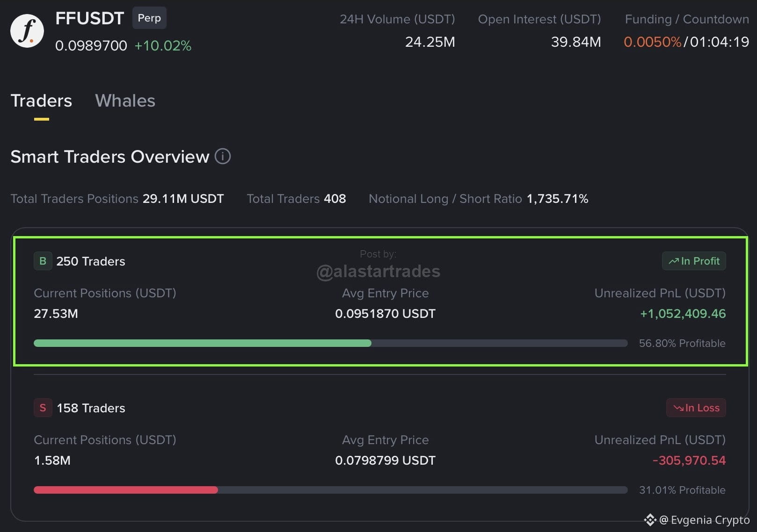Click the 39.84M Open Interest value
Viewport: 757px width, 532px height.
[x=576, y=42]
